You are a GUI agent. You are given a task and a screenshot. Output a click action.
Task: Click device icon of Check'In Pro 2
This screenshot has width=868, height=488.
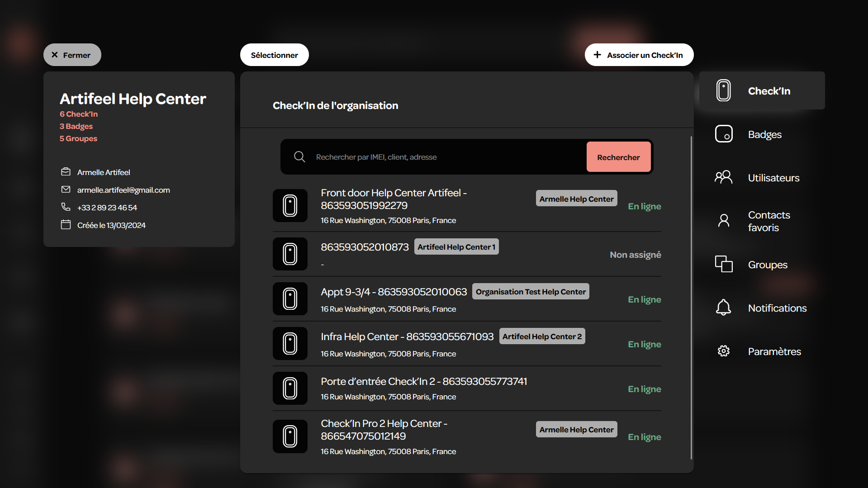pos(290,436)
